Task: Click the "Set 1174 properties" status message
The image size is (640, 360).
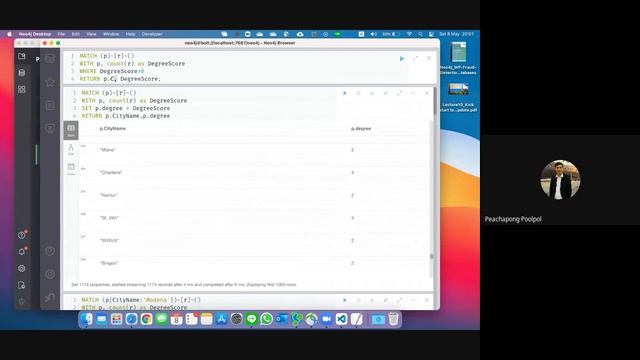Action: point(184,284)
